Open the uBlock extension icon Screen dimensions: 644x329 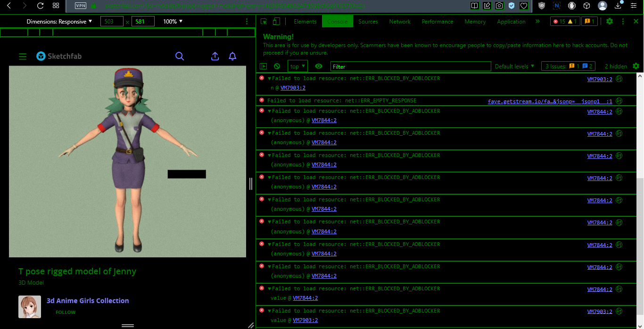pos(542,6)
